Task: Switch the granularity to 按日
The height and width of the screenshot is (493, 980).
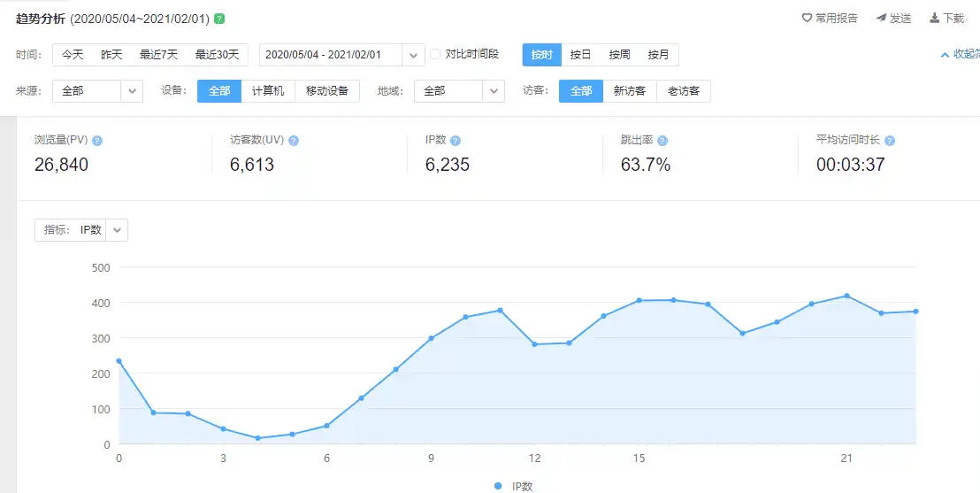Action: pyautogui.click(x=580, y=55)
